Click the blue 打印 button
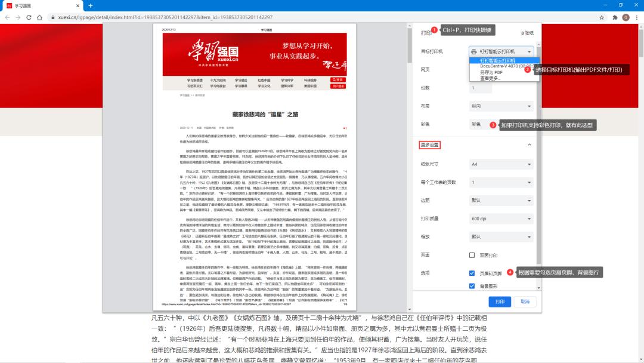 point(499,302)
